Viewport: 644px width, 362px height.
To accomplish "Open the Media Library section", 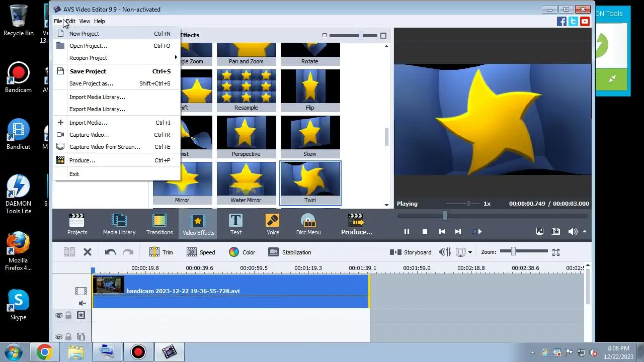I will pyautogui.click(x=119, y=224).
